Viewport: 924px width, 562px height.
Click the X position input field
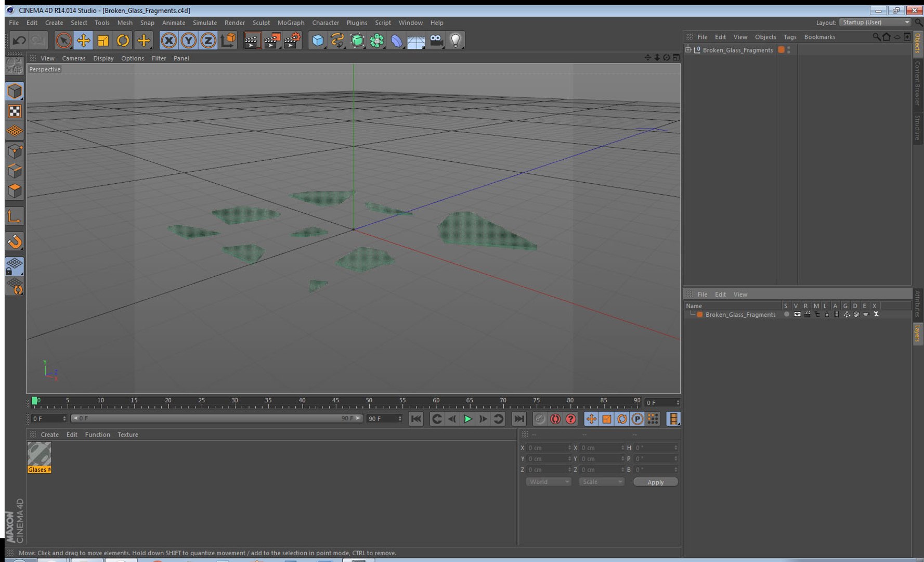[549, 448]
